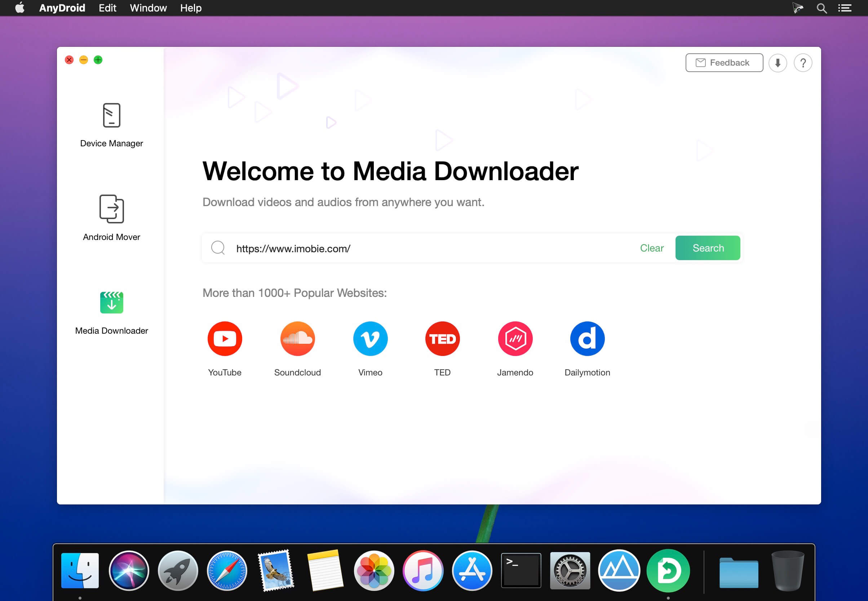Open the Device Manager section
The image size is (868, 601).
click(111, 124)
